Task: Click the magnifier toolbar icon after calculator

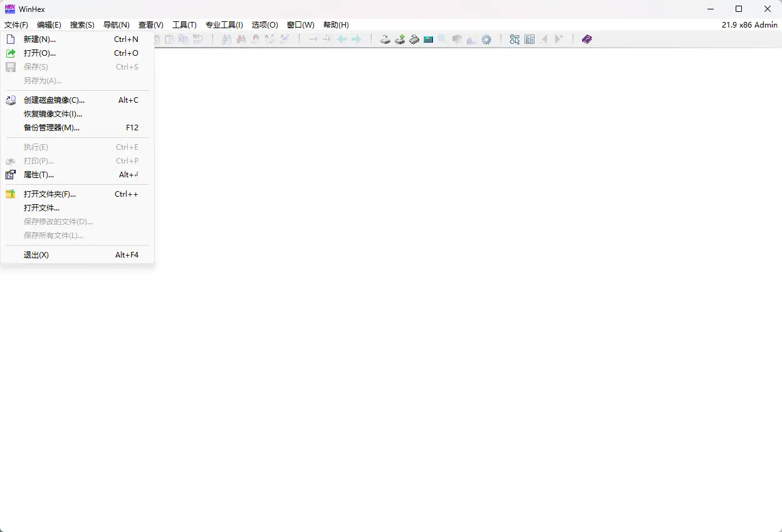Action: click(x=442, y=39)
